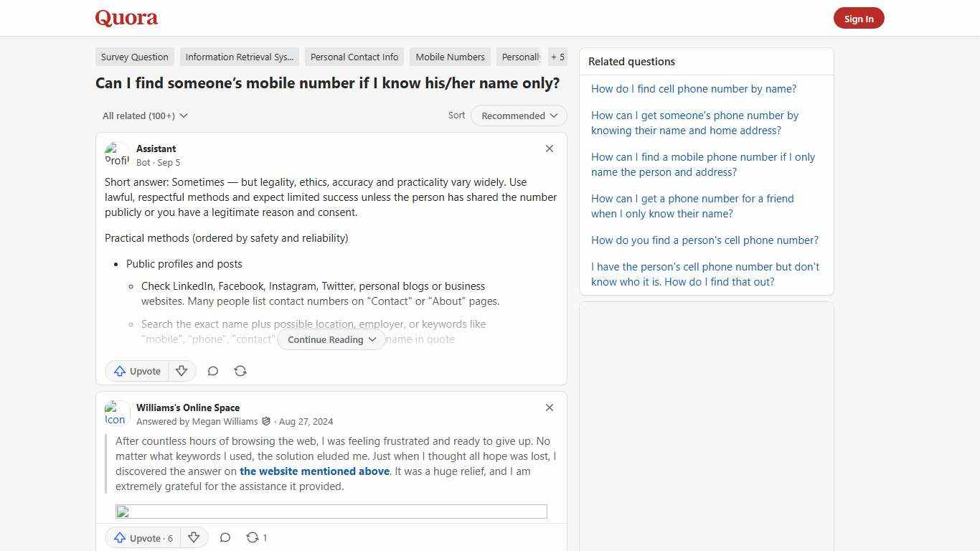Screen dimensions: 980x551
Task: Downvote Megan Williams's answer
Action: tap(194, 537)
